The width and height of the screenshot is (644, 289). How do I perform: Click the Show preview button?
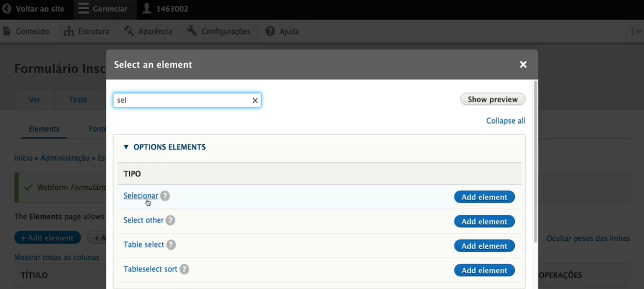tap(493, 99)
